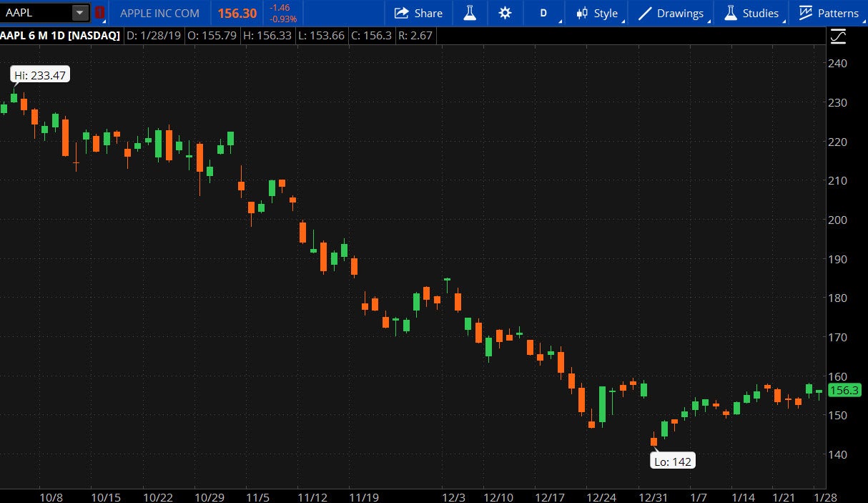Click the 12/24 date axis label
The width and height of the screenshot is (868, 503).
point(601,497)
